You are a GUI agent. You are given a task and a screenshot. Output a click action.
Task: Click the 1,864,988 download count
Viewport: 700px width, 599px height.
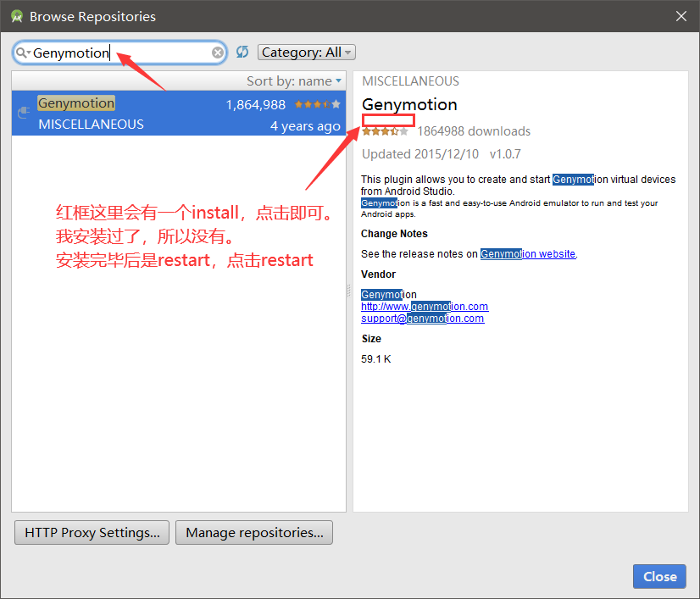255,105
